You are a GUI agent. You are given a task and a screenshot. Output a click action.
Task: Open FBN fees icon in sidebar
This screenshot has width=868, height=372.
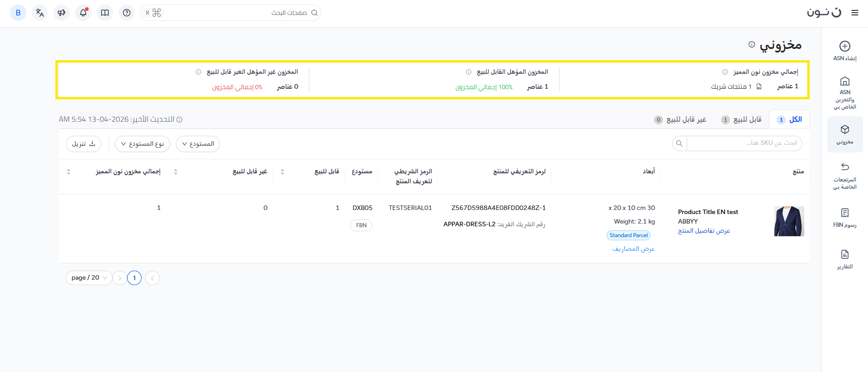[x=844, y=213]
